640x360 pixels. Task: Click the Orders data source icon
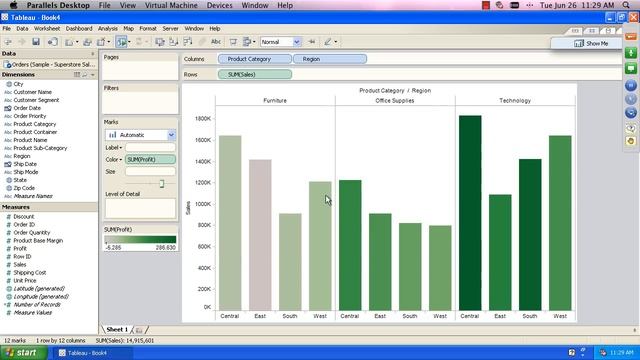[7, 64]
